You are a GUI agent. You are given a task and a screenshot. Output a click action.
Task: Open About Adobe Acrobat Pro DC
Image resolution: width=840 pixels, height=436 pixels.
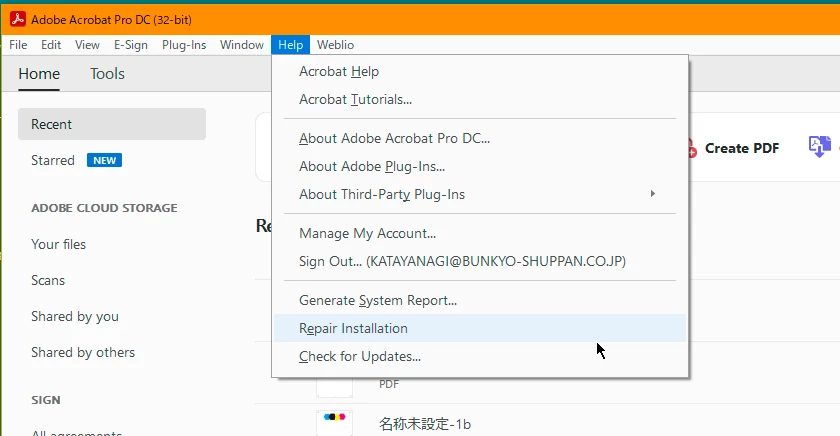coord(480,138)
